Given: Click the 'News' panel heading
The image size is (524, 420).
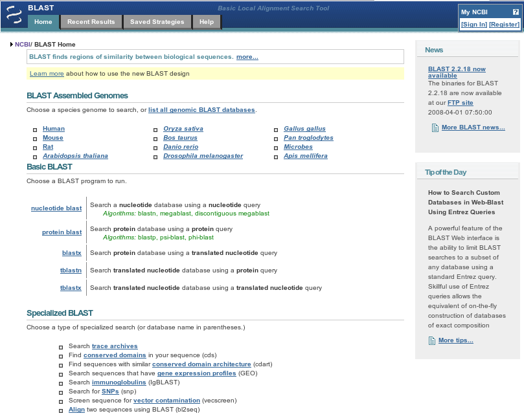Looking at the screenshot, I should coord(434,50).
